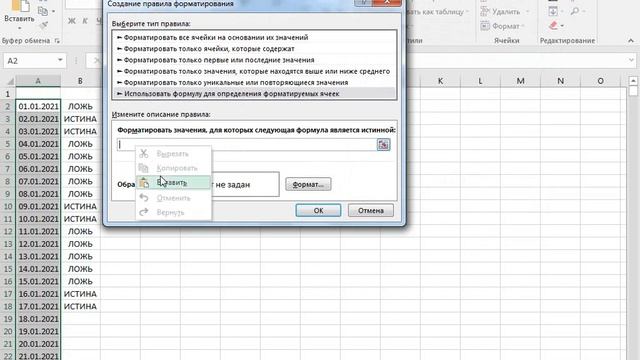This screenshot has width=640, height=360.
Task: Click the scissors icon beside Вырезать
Action: coord(144,153)
